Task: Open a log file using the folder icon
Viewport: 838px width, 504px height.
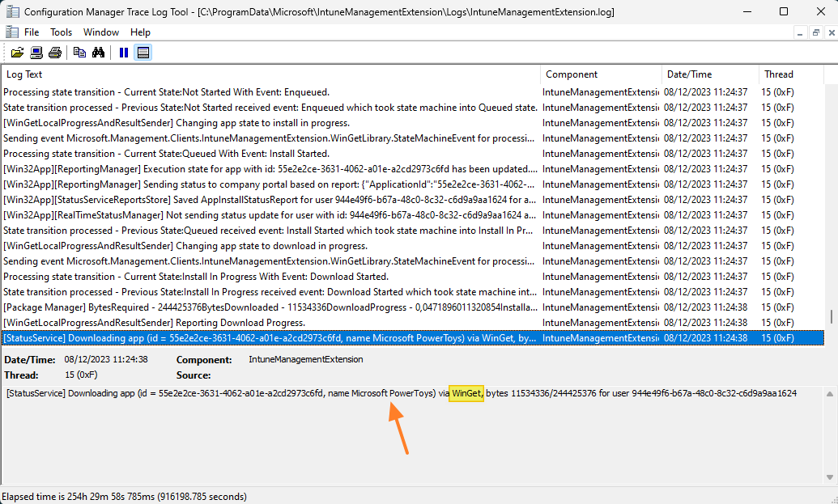Action: [x=18, y=52]
